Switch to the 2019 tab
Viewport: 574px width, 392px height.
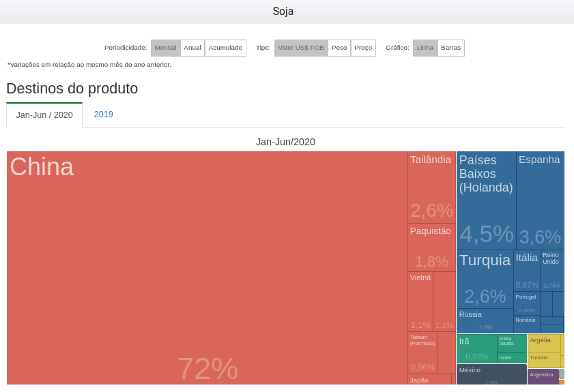(x=104, y=115)
